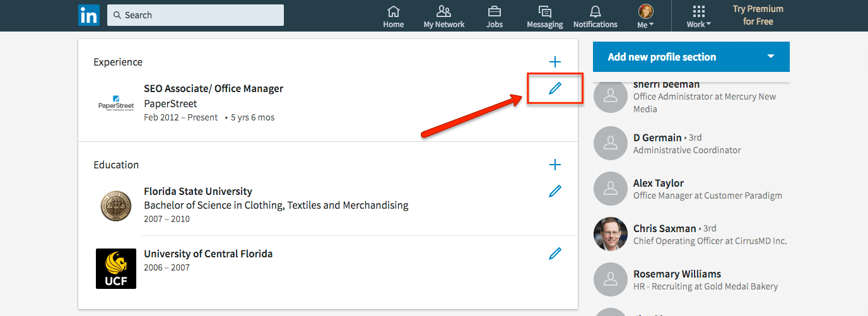The height and width of the screenshot is (316, 868).
Task: Open Chris Saxman's profile name
Action: pos(665,228)
